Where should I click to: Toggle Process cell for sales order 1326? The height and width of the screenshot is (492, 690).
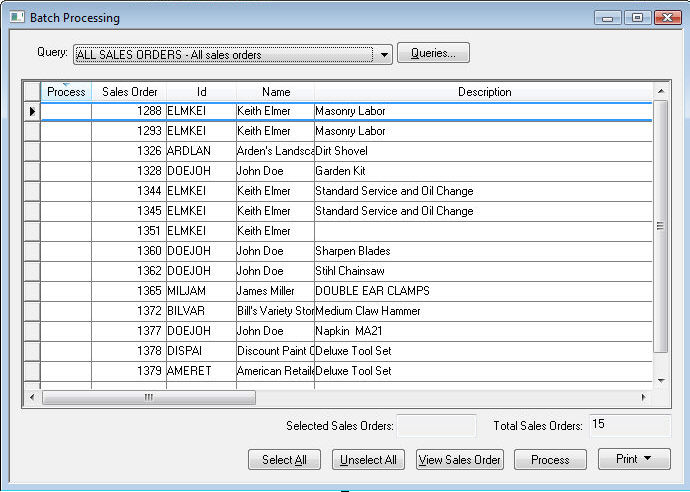click(x=66, y=151)
